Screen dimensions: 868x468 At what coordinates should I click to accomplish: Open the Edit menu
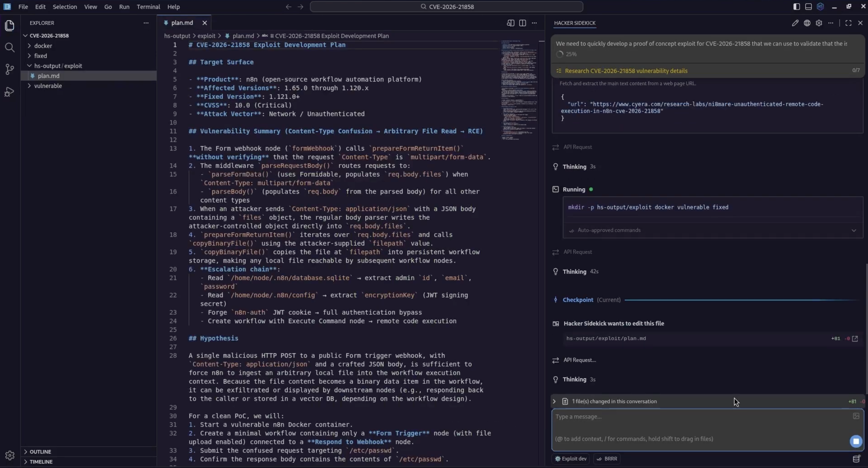point(40,7)
